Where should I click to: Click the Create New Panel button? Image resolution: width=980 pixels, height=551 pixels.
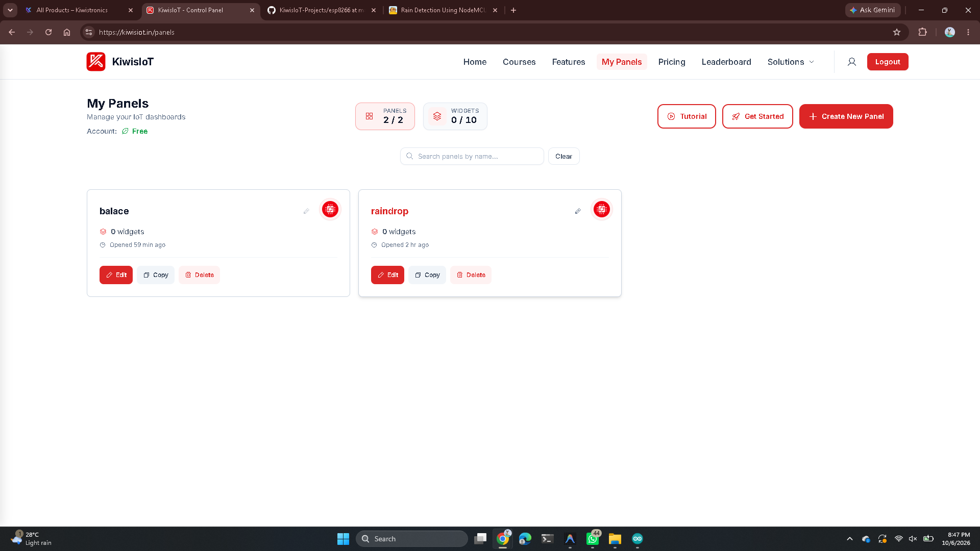coord(846,116)
